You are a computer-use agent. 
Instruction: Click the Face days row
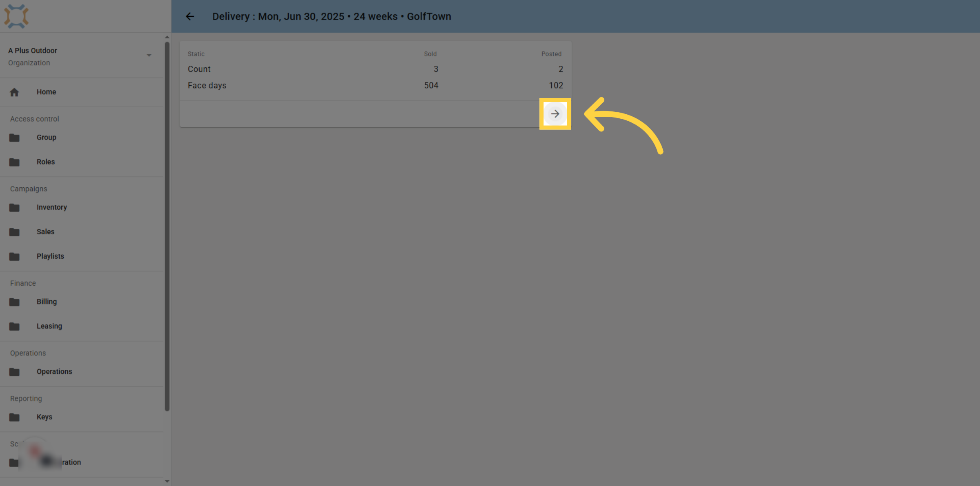(x=375, y=85)
